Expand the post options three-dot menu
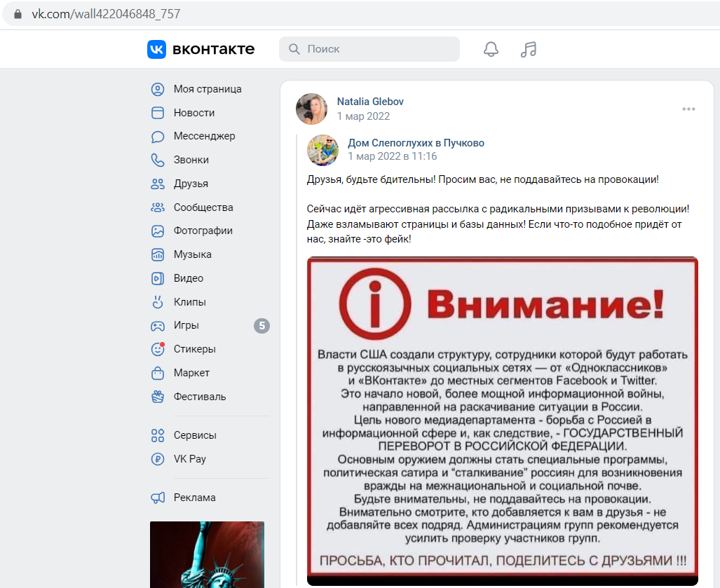Viewport: 720px width, 588px height. click(688, 109)
